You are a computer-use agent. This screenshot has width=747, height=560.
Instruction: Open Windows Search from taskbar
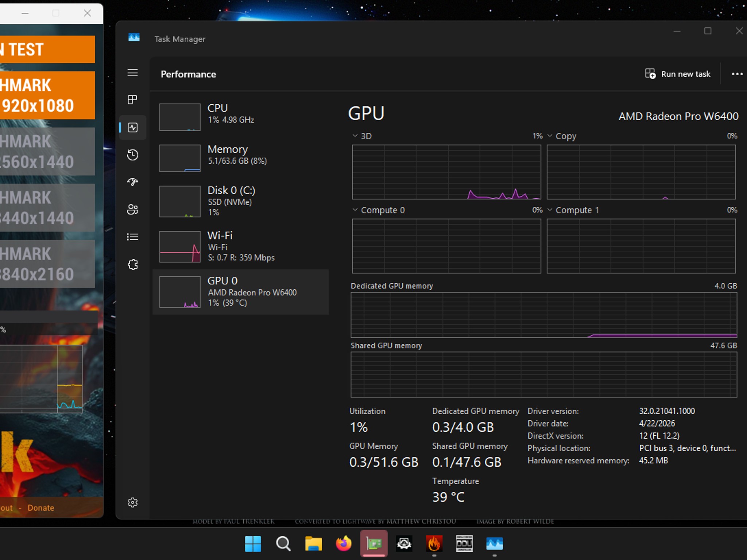(283, 544)
